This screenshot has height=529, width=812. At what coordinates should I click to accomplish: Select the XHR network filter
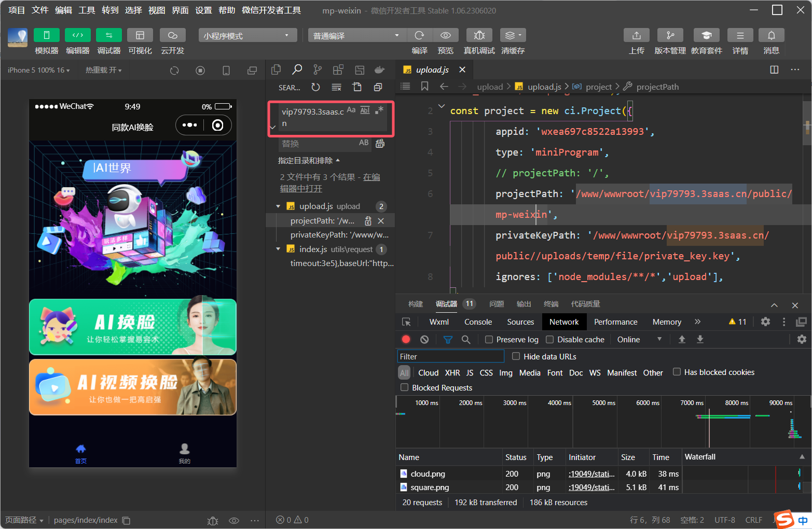pos(452,373)
